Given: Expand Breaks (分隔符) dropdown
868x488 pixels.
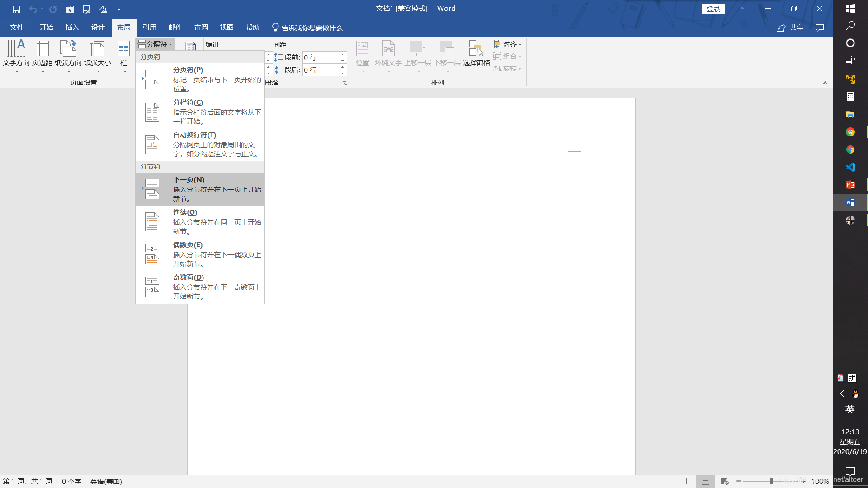Looking at the screenshot, I should click(x=155, y=44).
